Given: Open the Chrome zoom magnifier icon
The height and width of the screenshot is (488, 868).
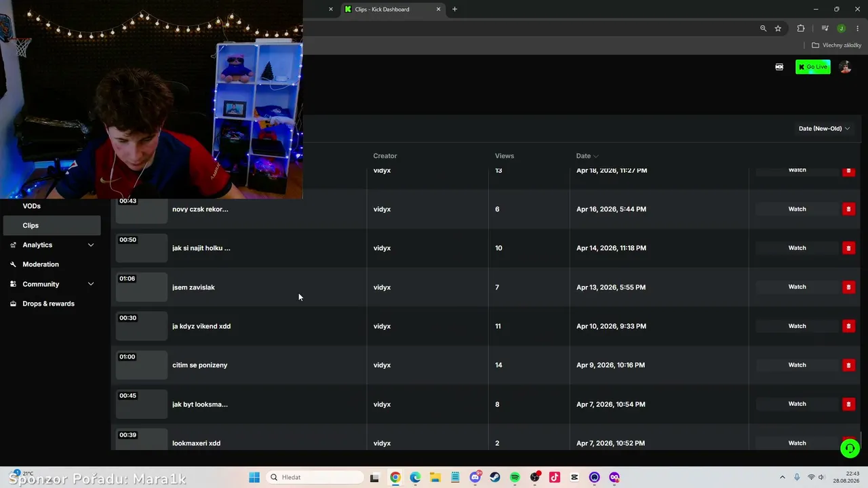Looking at the screenshot, I should [763, 28].
